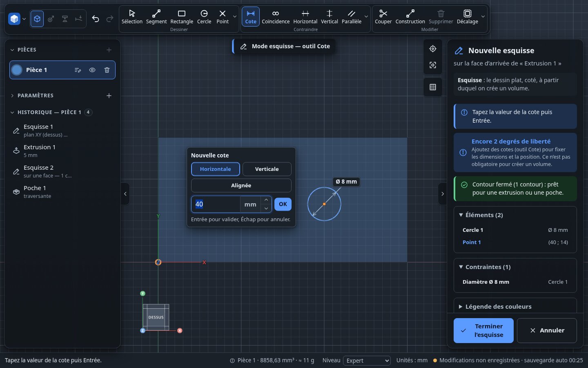Image resolution: width=588 pixels, height=368 pixels.
Task: Increase dimension value with up stepper
Action: pos(266,200)
